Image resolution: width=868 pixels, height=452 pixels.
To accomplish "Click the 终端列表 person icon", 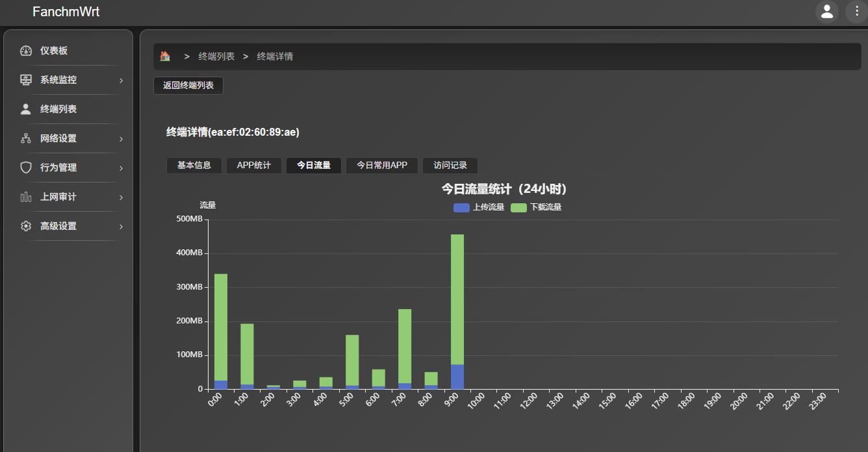I will pos(26,108).
